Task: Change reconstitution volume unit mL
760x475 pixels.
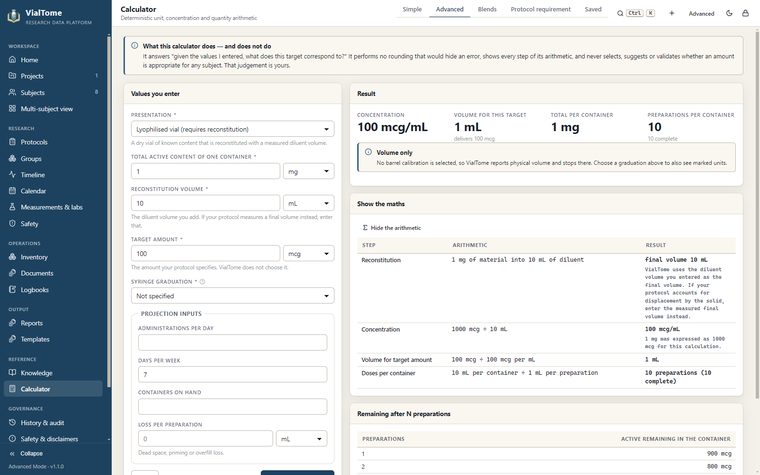Action: pos(309,203)
